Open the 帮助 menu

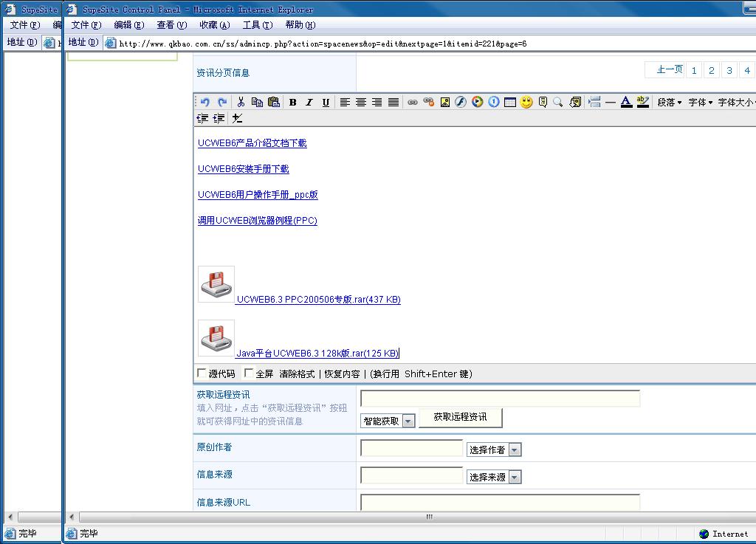click(x=300, y=25)
